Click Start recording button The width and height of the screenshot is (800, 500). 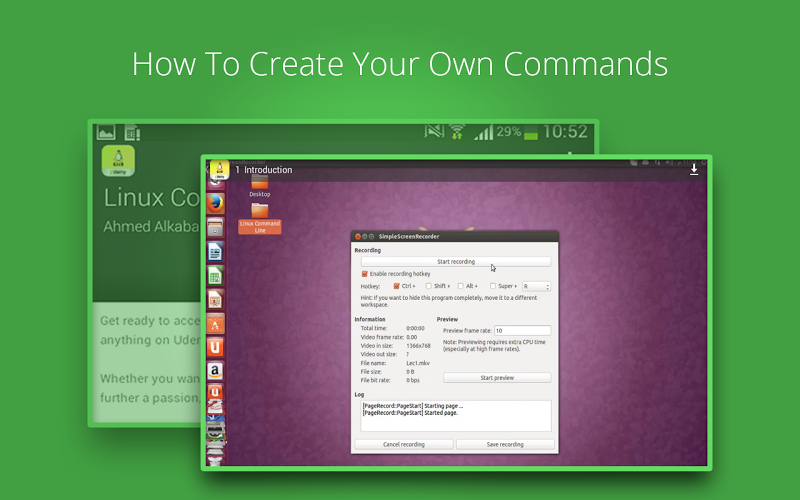click(x=456, y=262)
